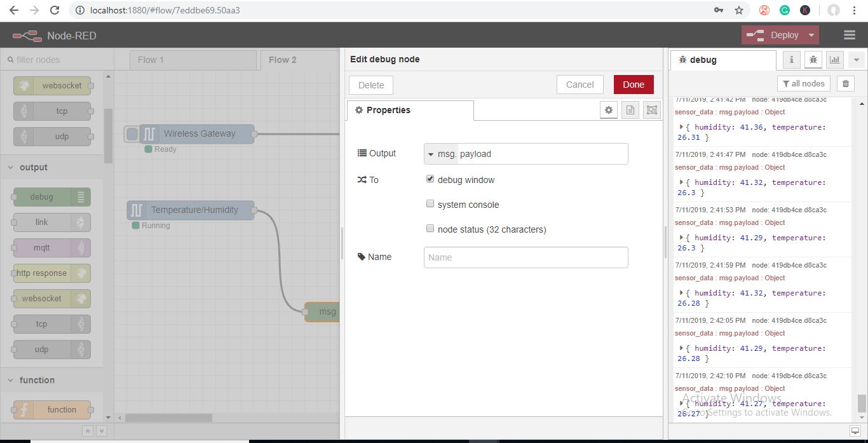Image resolution: width=868 pixels, height=443 pixels.
Task: Click the Name input field
Action: 526,257
